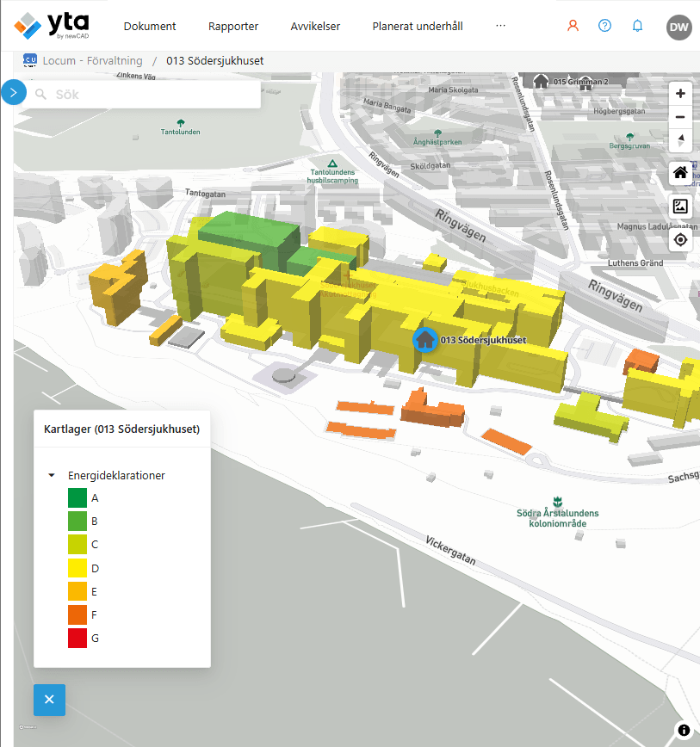Open the map info attribution icon
Image resolution: width=700 pixels, height=747 pixels.
684,730
